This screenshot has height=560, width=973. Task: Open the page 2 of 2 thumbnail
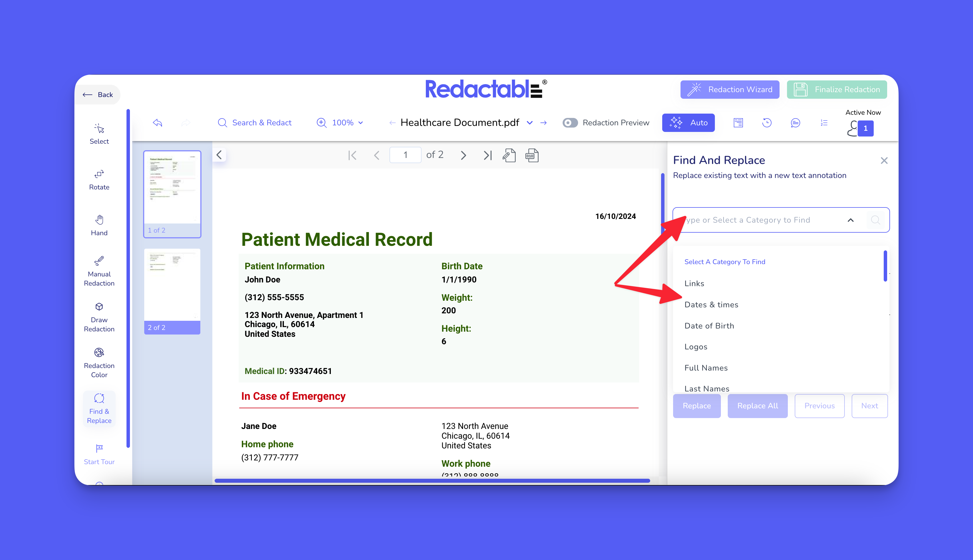[172, 290]
